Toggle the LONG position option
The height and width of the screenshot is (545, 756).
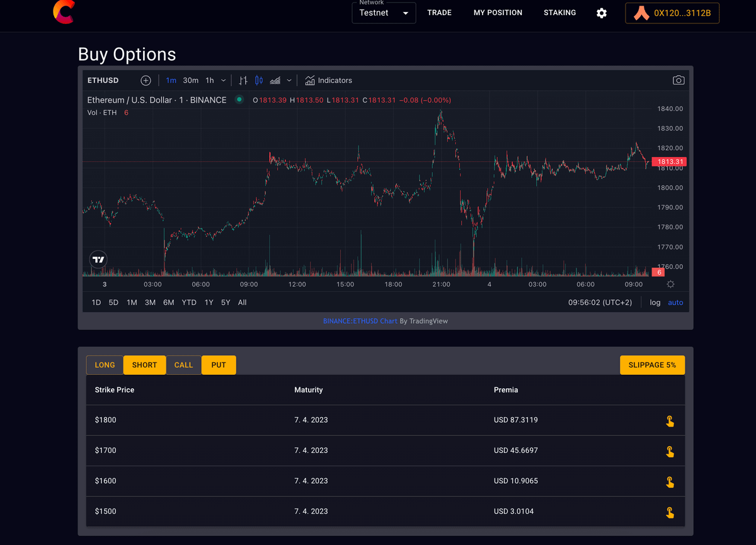[x=105, y=365]
